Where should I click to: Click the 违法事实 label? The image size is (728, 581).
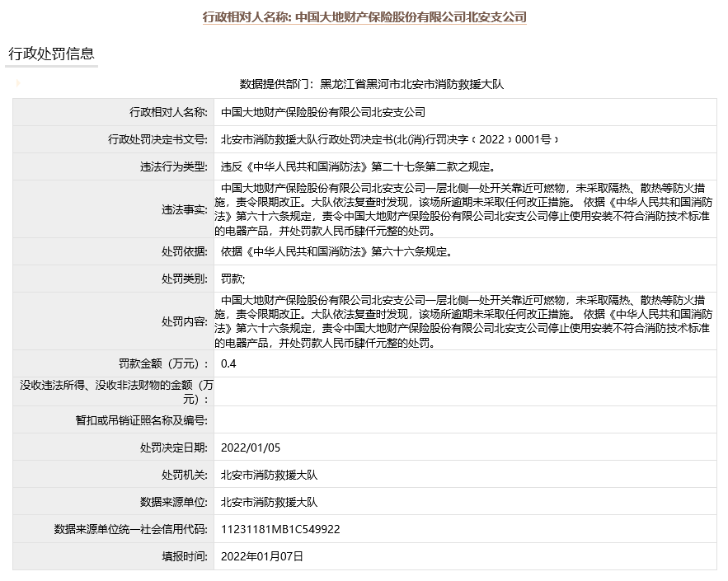185,210
